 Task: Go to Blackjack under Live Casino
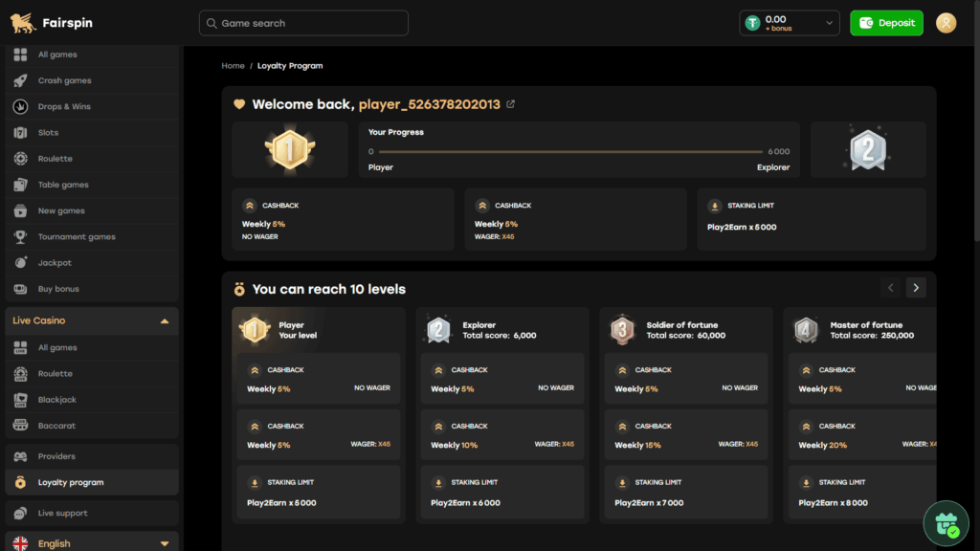click(x=56, y=400)
